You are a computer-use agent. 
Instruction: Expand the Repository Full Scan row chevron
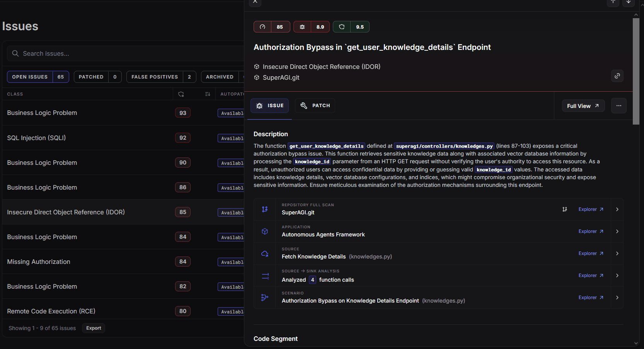coord(617,209)
